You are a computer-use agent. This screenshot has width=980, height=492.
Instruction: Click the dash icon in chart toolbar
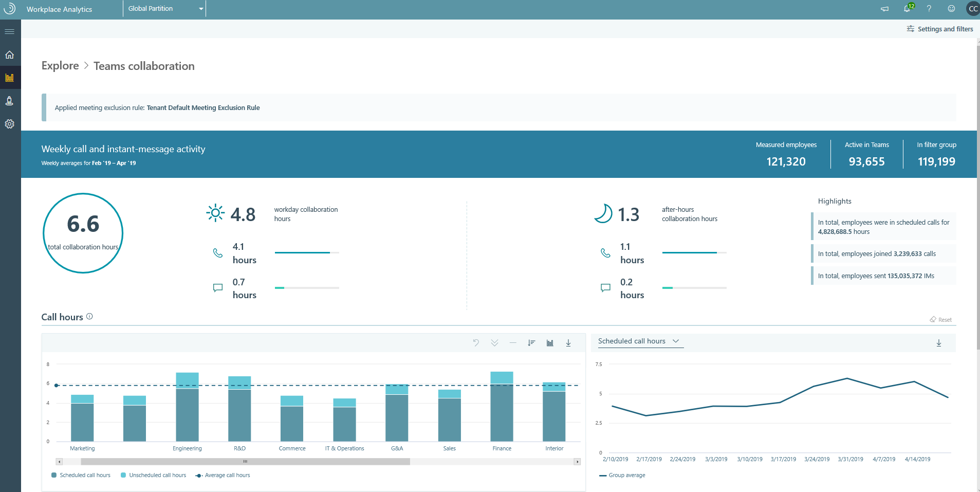tap(513, 343)
